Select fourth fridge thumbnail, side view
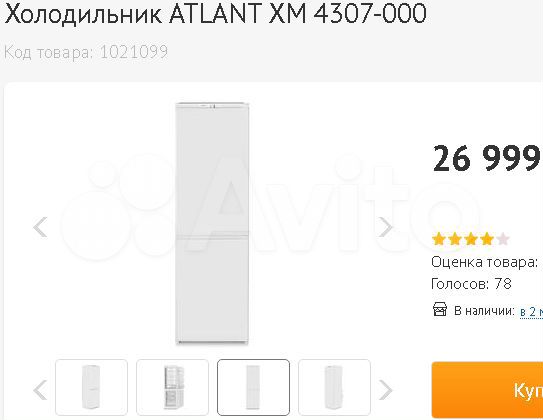Viewport: 543px width, 420px height. pos(335,387)
